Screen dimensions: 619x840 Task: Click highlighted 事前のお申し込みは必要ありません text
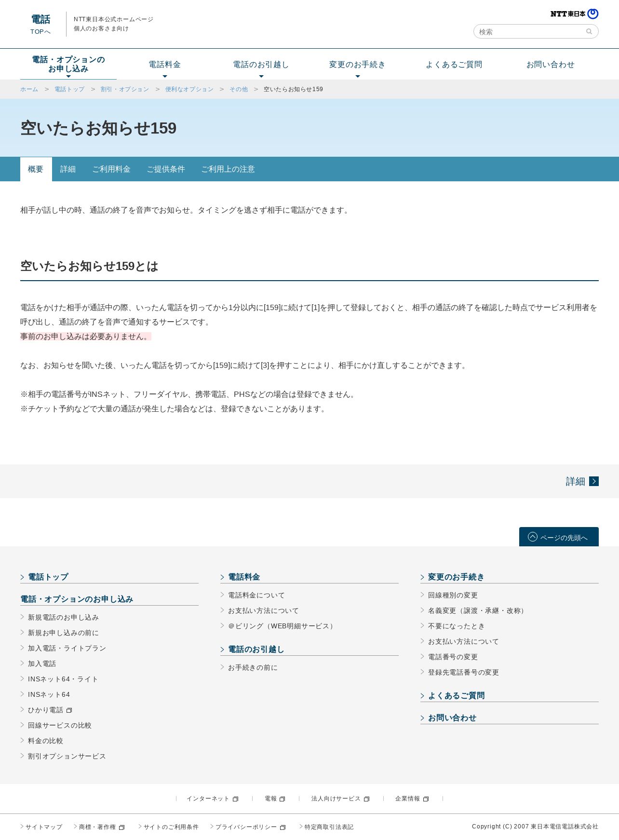[86, 337]
